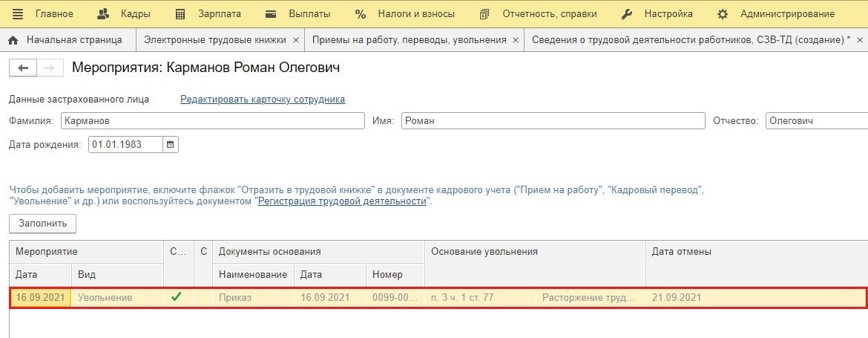This screenshot has height=338, width=868.
Task: Click the green checkmark in the Увольнение row
Action: (x=176, y=297)
